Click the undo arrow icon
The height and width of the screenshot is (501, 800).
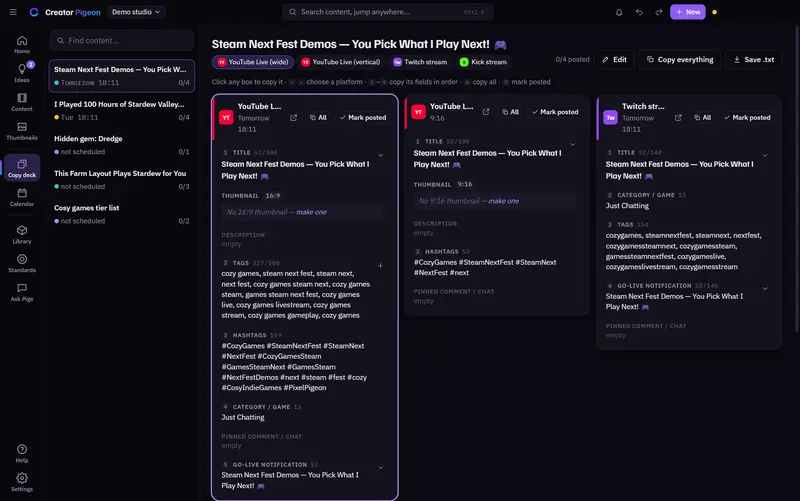tap(639, 12)
